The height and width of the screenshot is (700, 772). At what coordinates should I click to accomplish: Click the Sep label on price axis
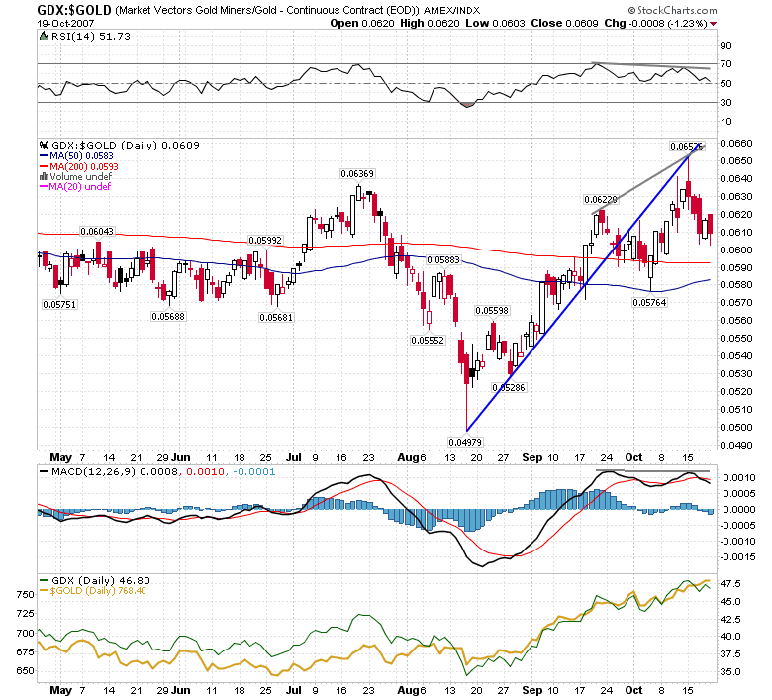[x=532, y=457]
